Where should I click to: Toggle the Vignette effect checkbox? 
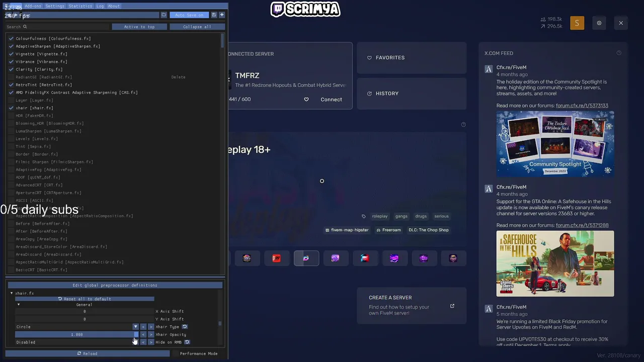click(11, 54)
